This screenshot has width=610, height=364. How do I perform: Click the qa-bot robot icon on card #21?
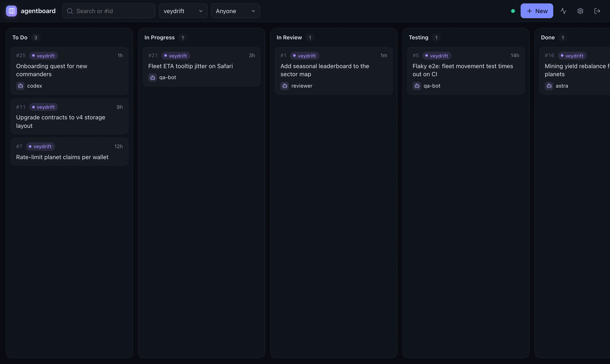coord(152,77)
